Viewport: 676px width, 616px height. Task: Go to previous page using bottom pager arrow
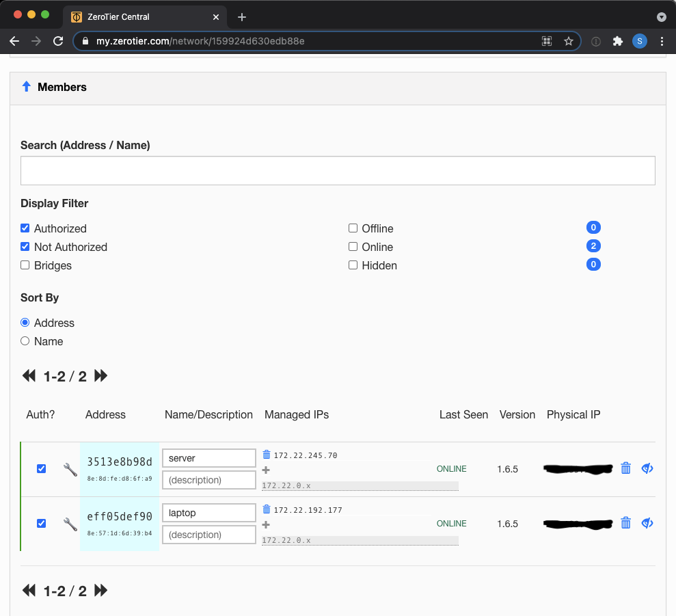(29, 590)
